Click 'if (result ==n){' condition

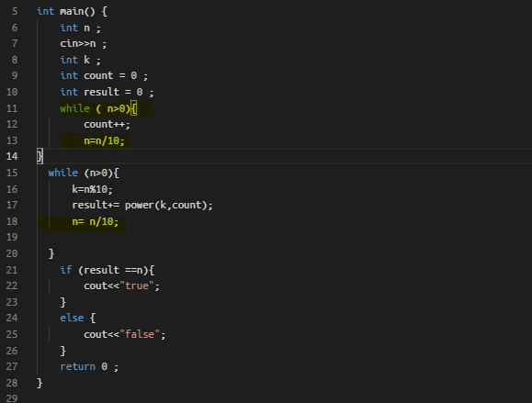click(108, 270)
